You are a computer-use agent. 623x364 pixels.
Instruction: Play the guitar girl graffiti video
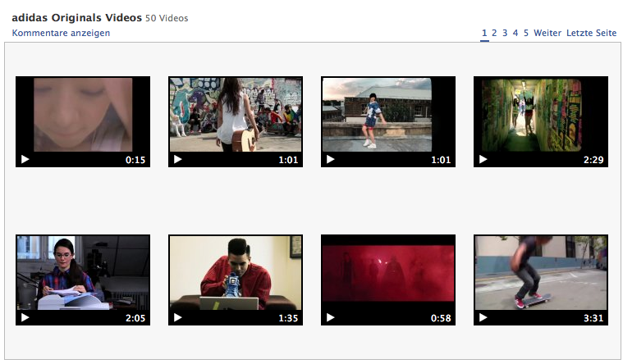[x=177, y=160]
